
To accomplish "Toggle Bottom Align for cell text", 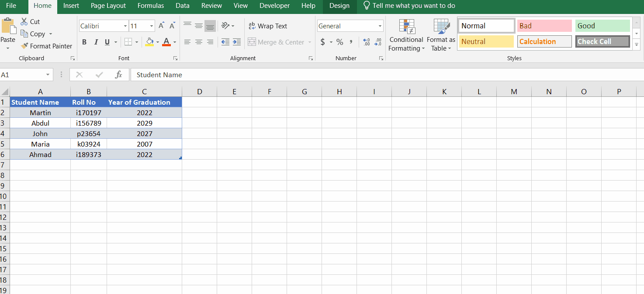I will point(210,26).
